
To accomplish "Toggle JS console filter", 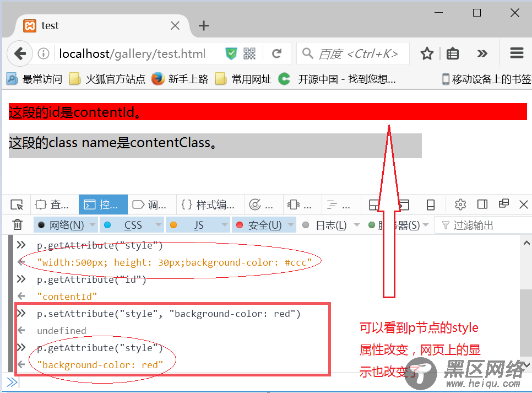I will [193, 225].
